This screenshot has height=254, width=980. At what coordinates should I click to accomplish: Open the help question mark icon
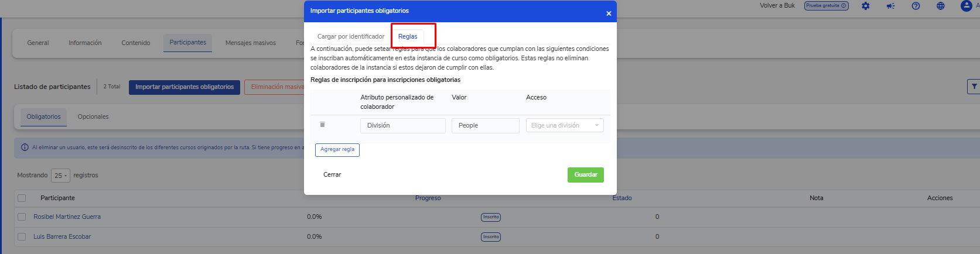(916, 6)
